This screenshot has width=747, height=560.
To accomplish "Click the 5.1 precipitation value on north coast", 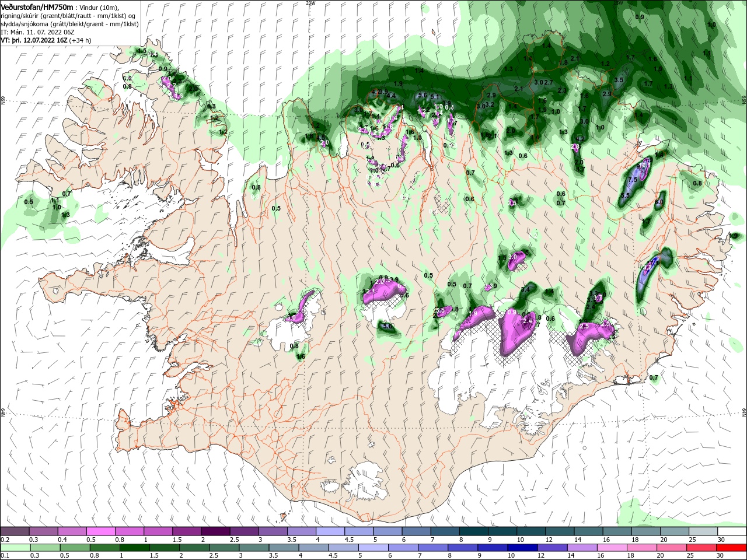I will click(x=434, y=97).
